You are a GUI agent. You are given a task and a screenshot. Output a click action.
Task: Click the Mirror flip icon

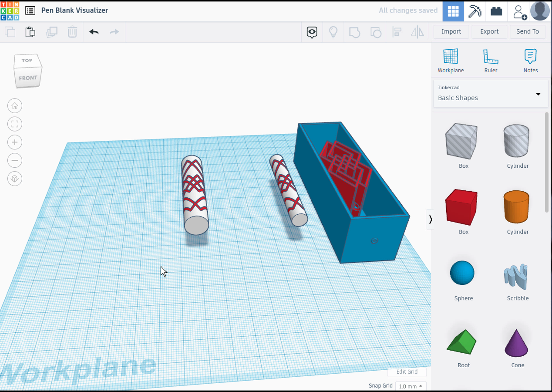point(417,32)
